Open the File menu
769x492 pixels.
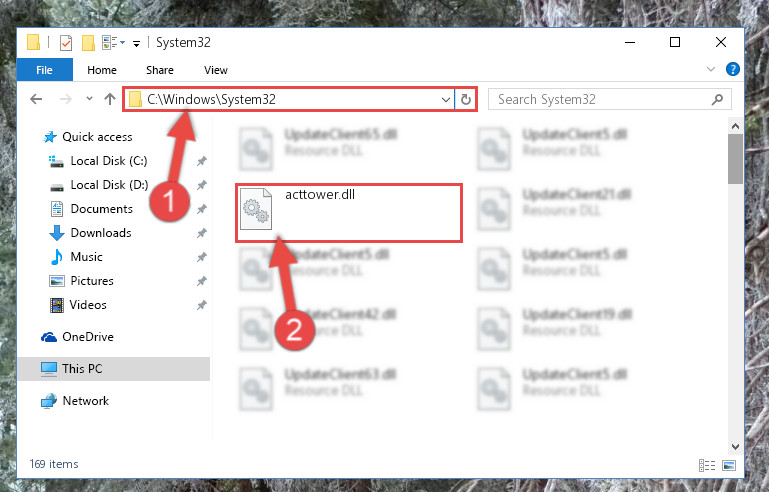pos(45,70)
